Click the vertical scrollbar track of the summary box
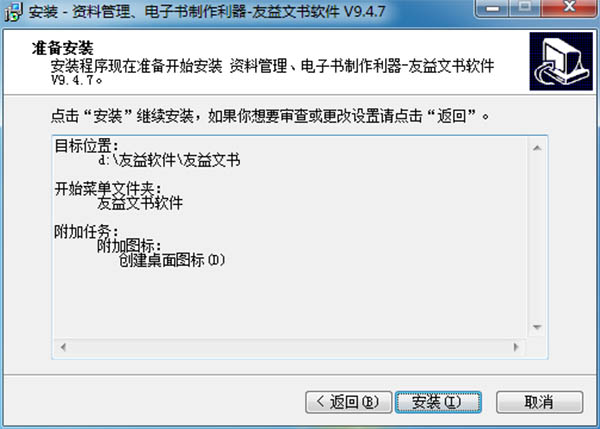Screen dimensions: 600x429 point(537,238)
